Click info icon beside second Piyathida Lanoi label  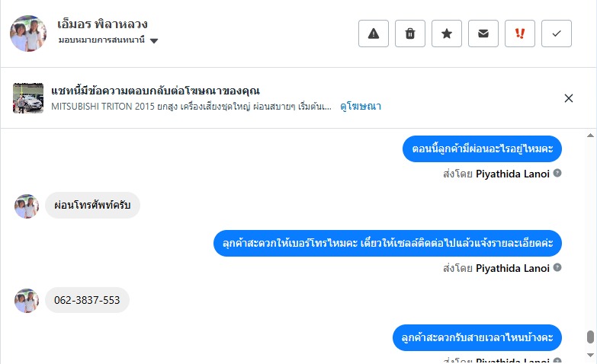(557, 268)
